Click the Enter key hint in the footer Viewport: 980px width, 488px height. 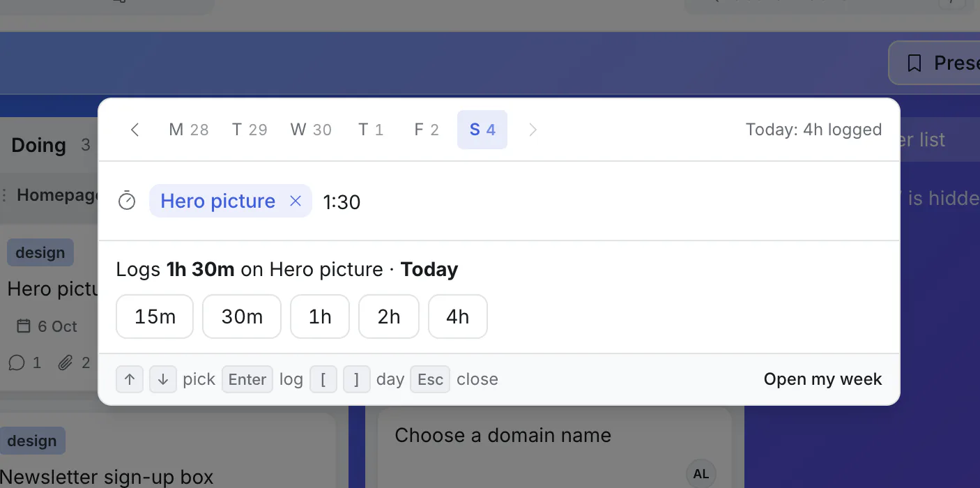[247, 379]
